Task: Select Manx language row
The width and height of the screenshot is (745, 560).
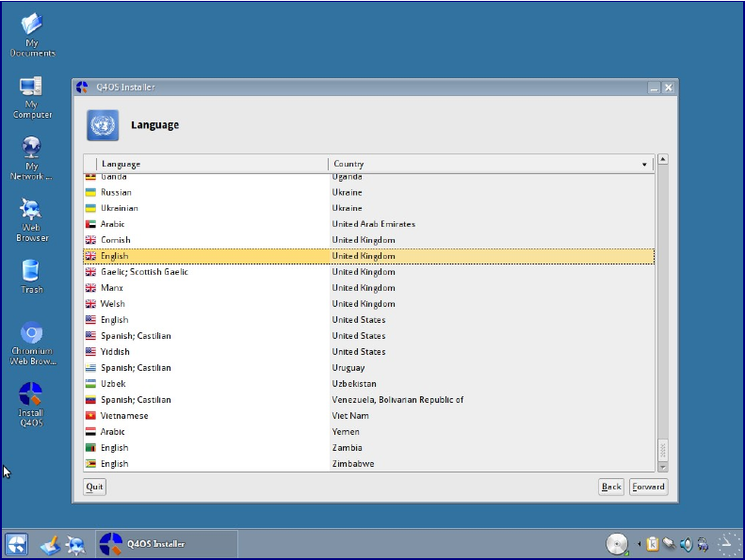Action: pyautogui.click(x=368, y=288)
